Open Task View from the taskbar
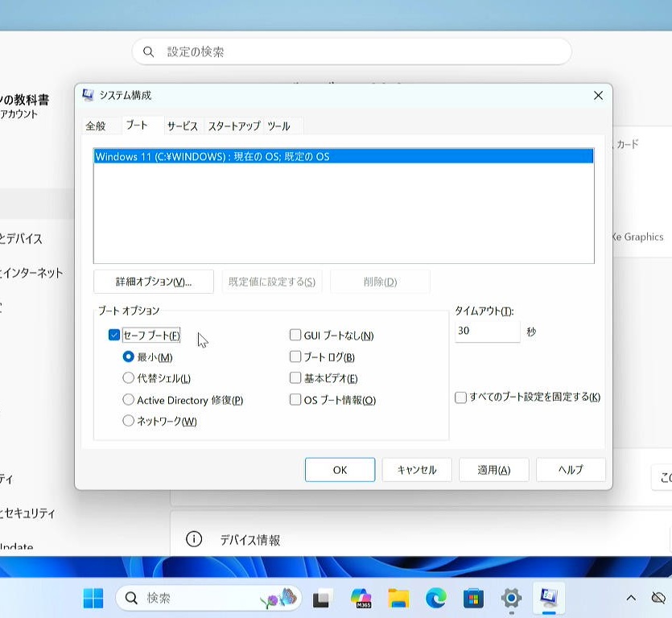672x618 pixels. coord(324,599)
